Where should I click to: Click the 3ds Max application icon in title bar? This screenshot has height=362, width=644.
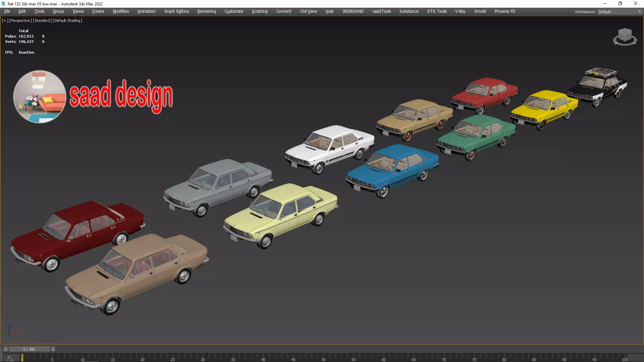click(x=3, y=4)
